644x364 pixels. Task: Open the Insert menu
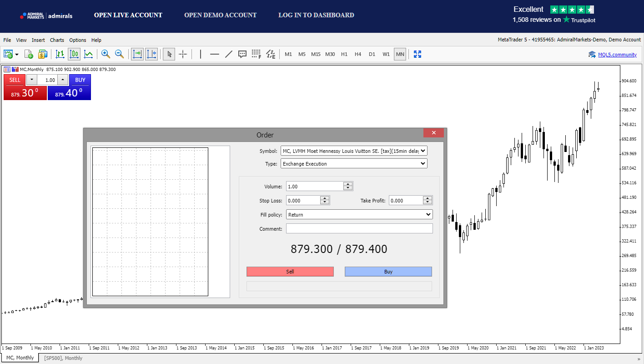pyautogui.click(x=38, y=40)
